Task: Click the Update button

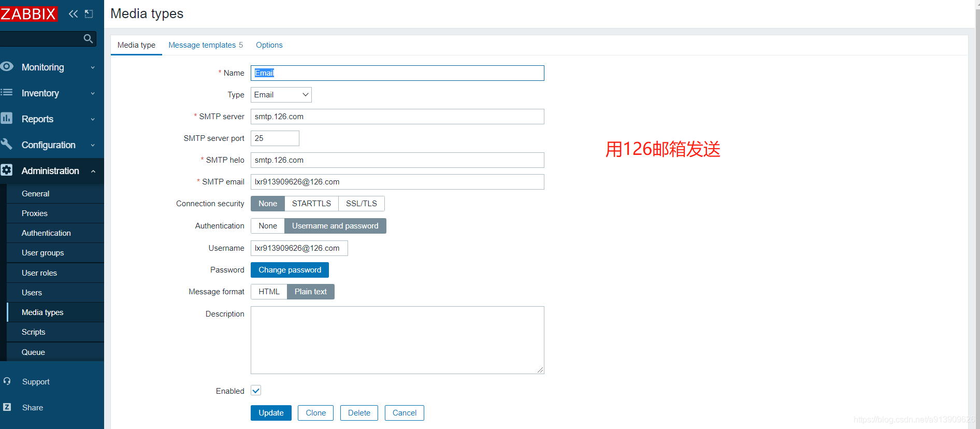Action: tap(271, 413)
